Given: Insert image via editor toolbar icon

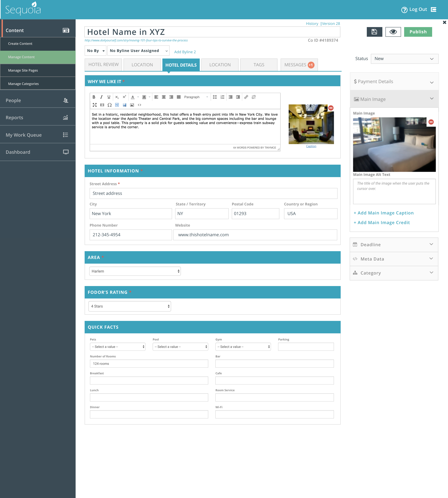Looking at the screenshot, I should (x=132, y=105).
